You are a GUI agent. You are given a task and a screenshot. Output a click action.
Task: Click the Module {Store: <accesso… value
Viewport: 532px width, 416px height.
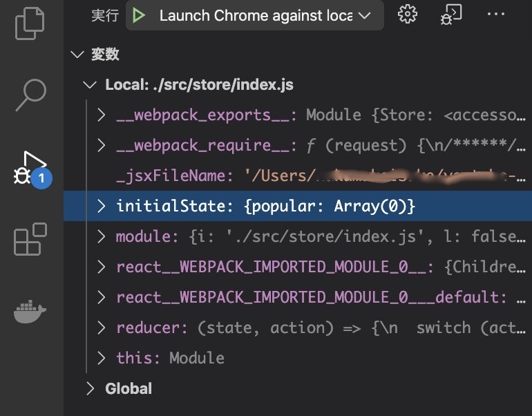(x=416, y=115)
